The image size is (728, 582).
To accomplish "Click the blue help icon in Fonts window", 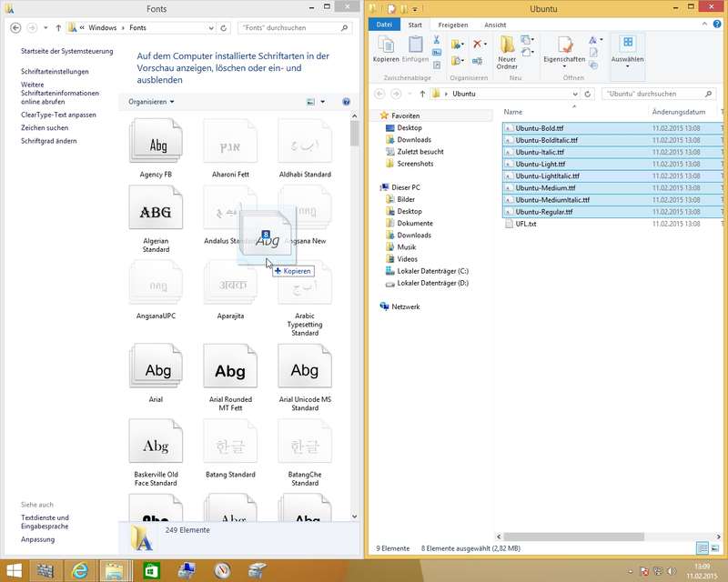I will [x=346, y=102].
